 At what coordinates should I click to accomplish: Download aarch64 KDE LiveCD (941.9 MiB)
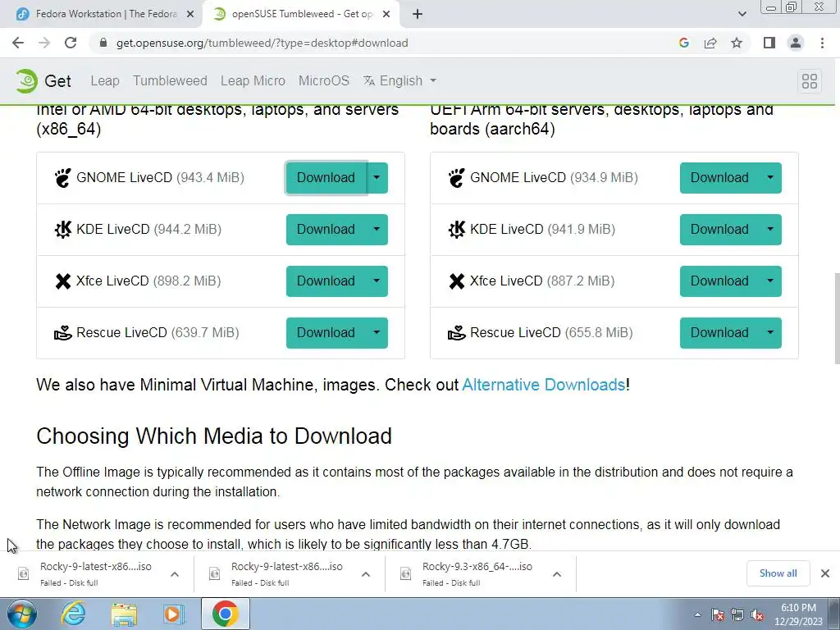click(x=719, y=230)
